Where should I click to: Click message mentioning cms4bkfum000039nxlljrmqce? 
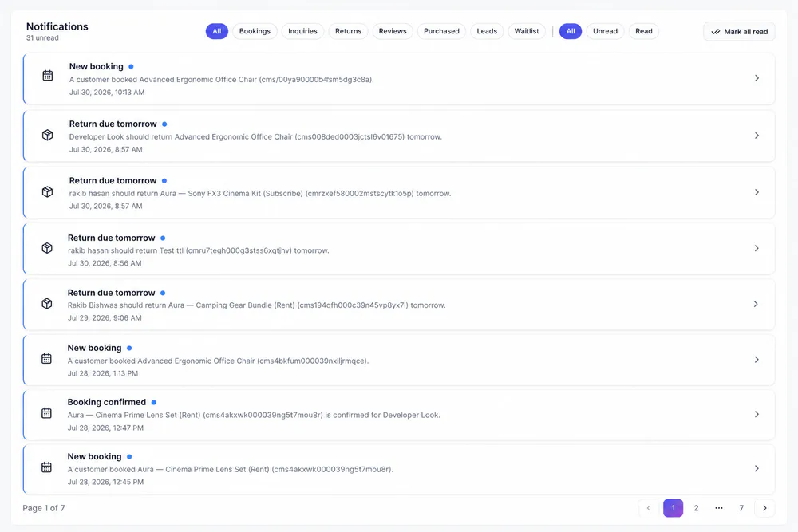click(x=219, y=361)
